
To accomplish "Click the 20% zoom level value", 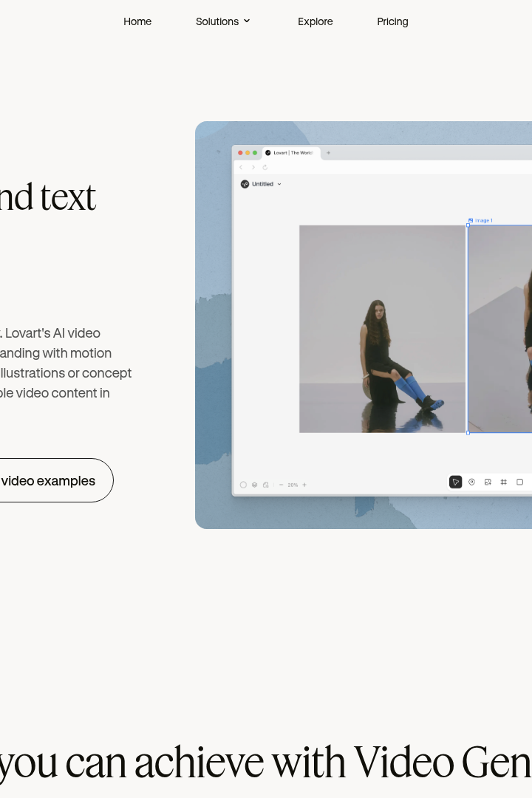I will (293, 485).
